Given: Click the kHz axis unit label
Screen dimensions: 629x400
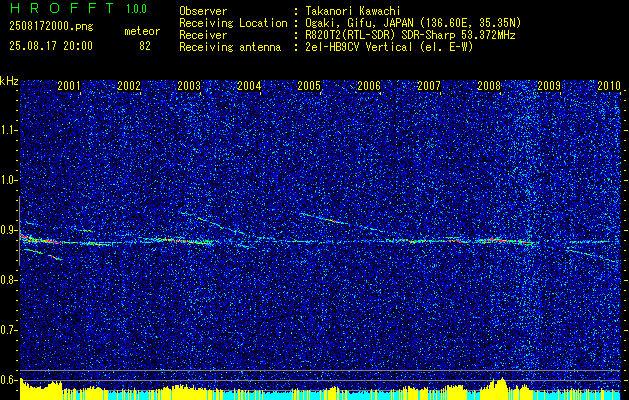Looking at the screenshot, I should click(9, 81).
